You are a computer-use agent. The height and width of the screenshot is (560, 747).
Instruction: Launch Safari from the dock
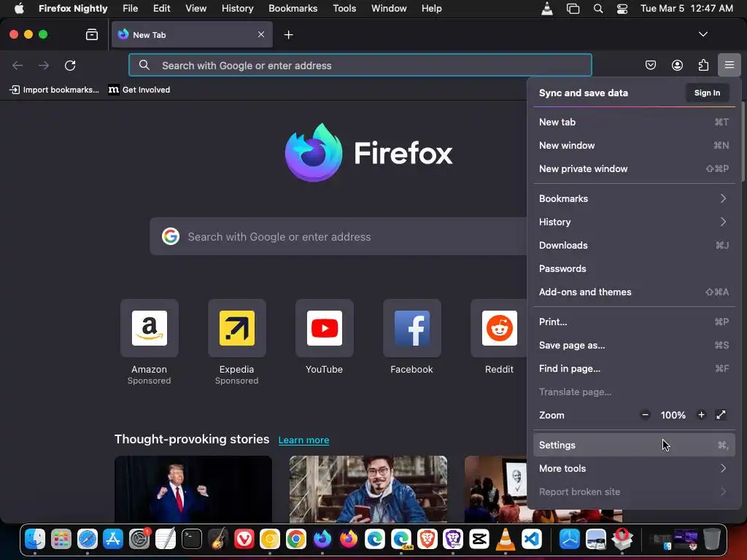coord(88,539)
